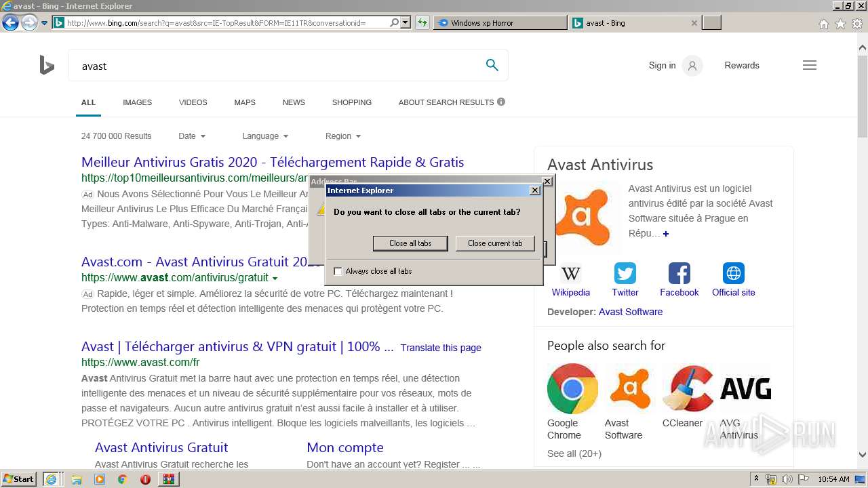Select the SHOPPING search tab
The height and width of the screenshot is (488, 868).
[351, 102]
